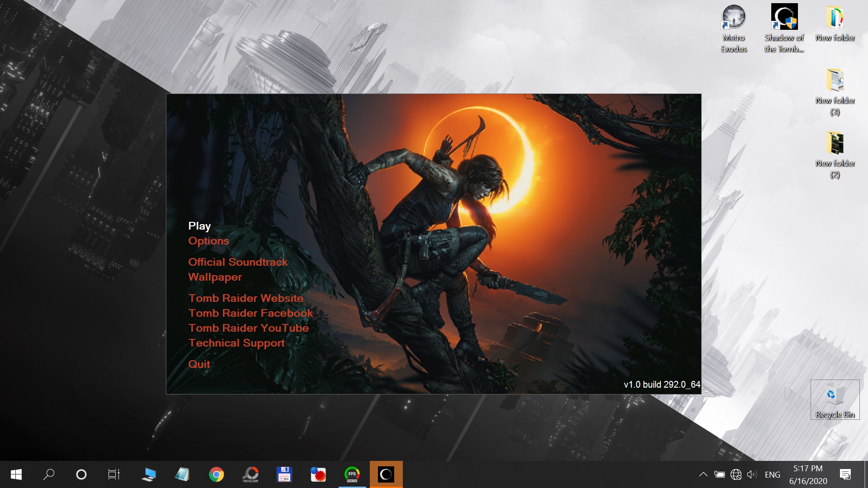Click Play in the launcher menu
The width and height of the screenshot is (868, 488).
click(199, 226)
